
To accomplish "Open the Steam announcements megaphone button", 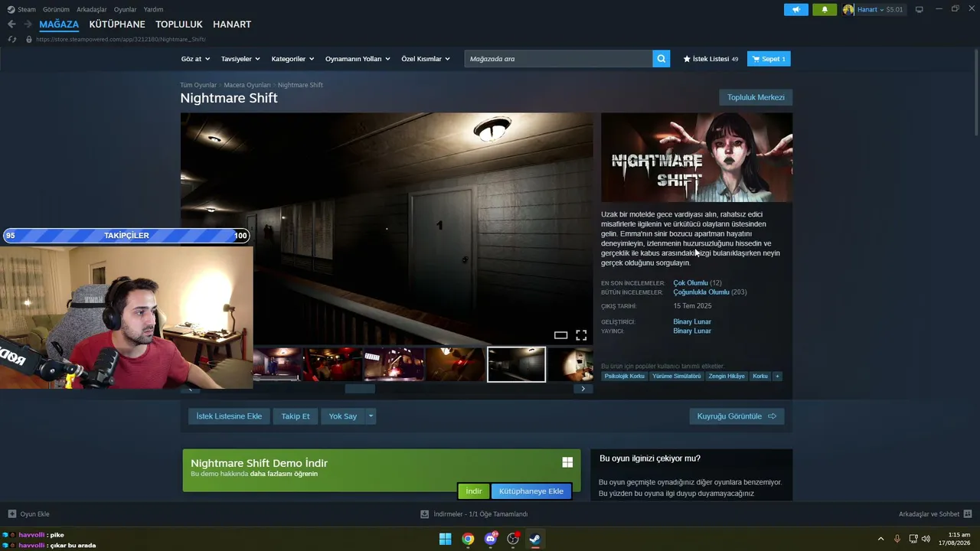I will pyautogui.click(x=796, y=9).
